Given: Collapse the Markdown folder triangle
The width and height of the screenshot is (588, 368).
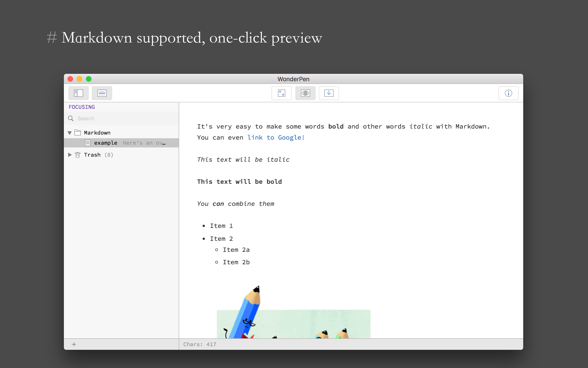Looking at the screenshot, I should tap(70, 133).
